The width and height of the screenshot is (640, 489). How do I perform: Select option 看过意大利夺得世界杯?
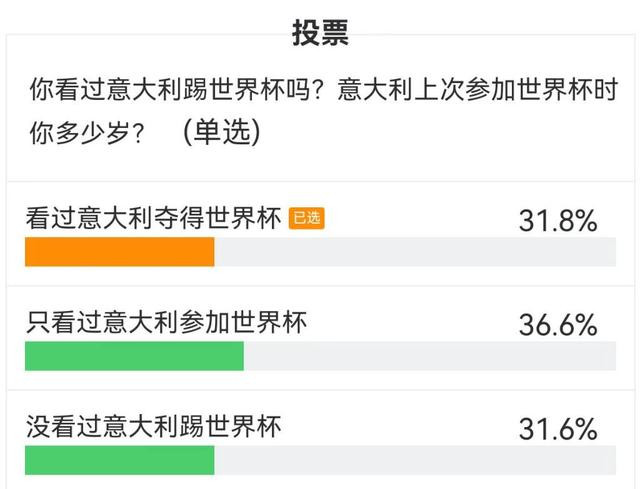(x=154, y=219)
